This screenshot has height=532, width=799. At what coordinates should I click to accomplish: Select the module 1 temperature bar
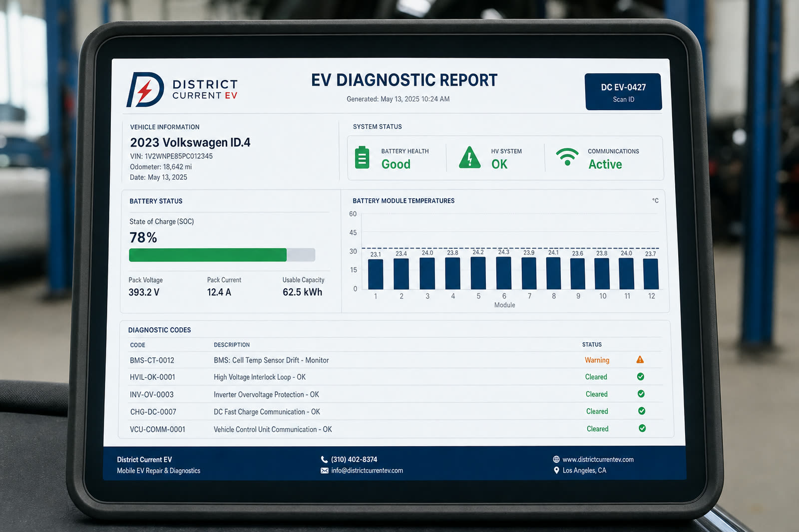376,274
